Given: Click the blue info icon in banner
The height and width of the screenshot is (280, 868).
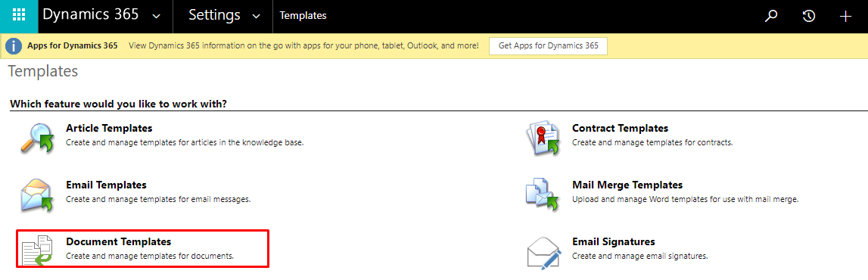Looking at the screenshot, I should click(14, 46).
